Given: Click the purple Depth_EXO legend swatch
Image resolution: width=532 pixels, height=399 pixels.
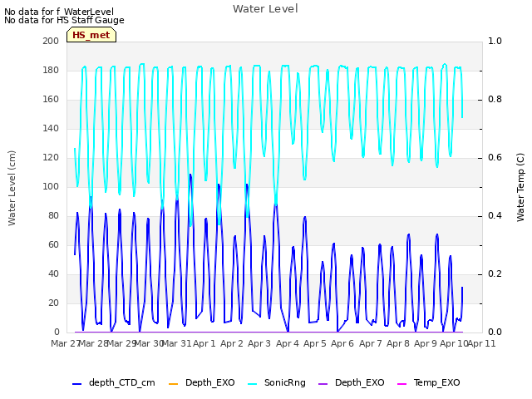Looking at the screenshot, I should coord(323,384).
